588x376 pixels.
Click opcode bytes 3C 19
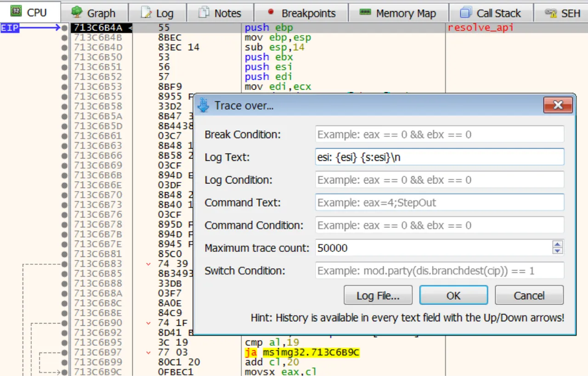tap(173, 342)
